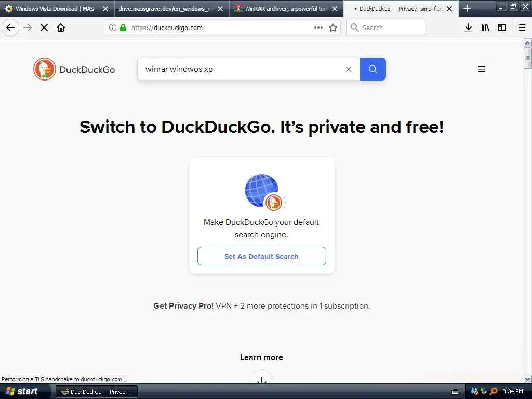Image resolution: width=532 pixels, height=399 pixels.
Task: Go to the browser home page icon
Action: [61, 28]
